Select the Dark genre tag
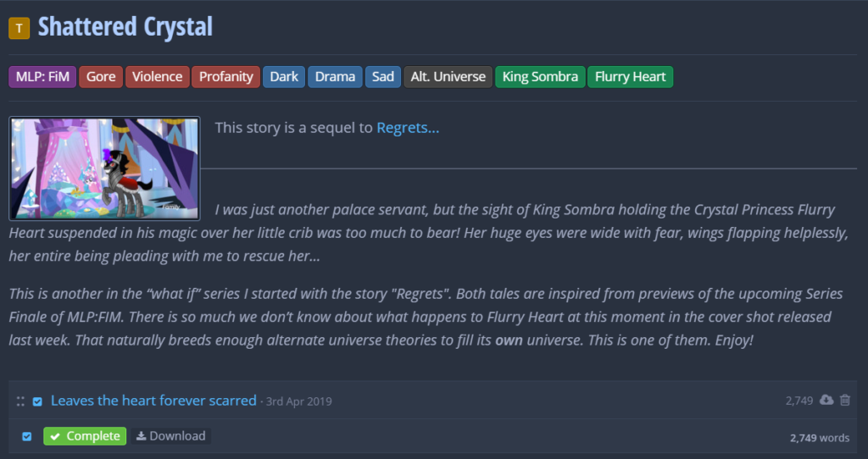 [x=284, y=77]
